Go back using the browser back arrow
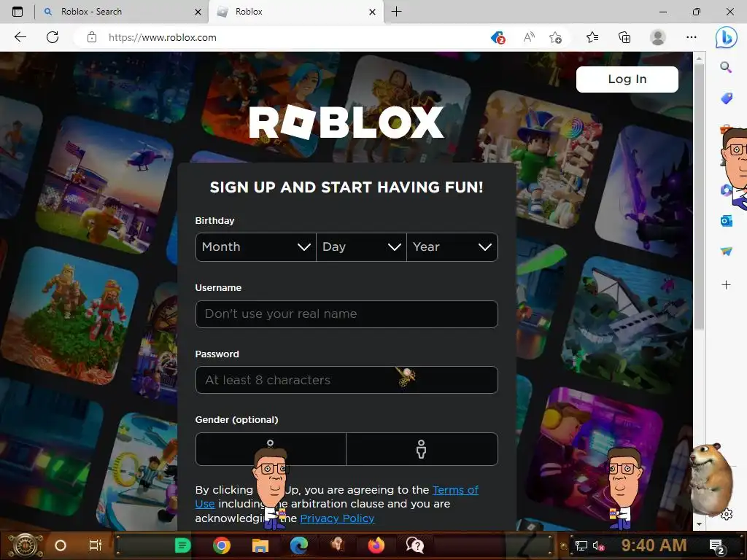747x560 pixels. coord(20,37)
